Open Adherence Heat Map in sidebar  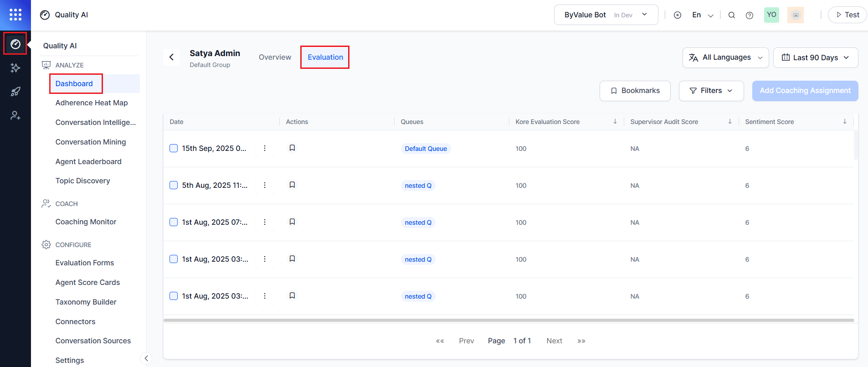point(92,103)
